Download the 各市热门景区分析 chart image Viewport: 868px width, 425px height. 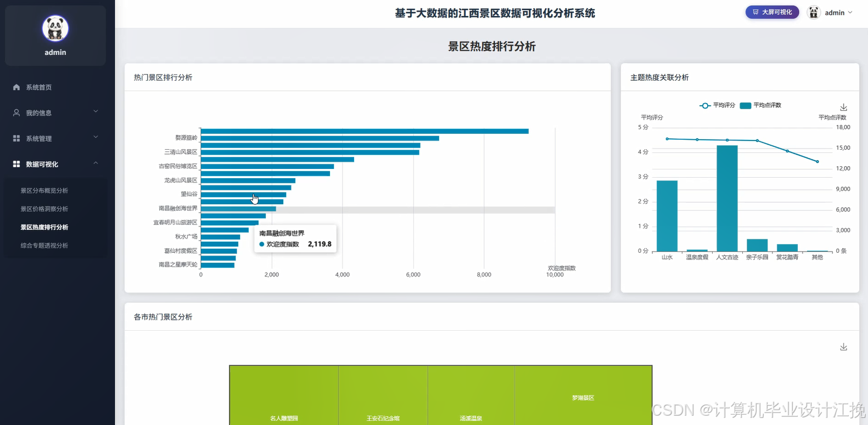[844, 347]
